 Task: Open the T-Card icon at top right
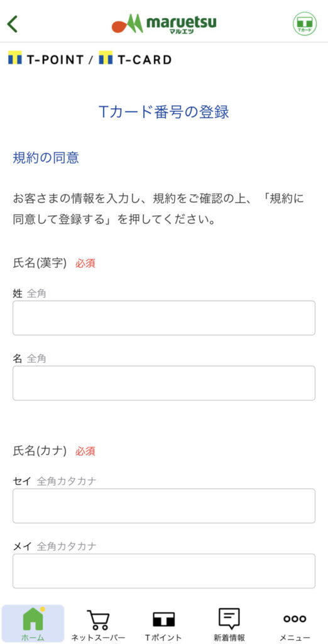coord(305,24)
